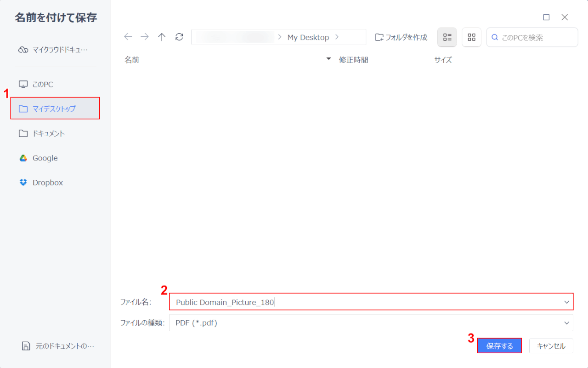Sort by 修正時間 column header
This screenshot has width=588, height=368.
click(354, 60)
